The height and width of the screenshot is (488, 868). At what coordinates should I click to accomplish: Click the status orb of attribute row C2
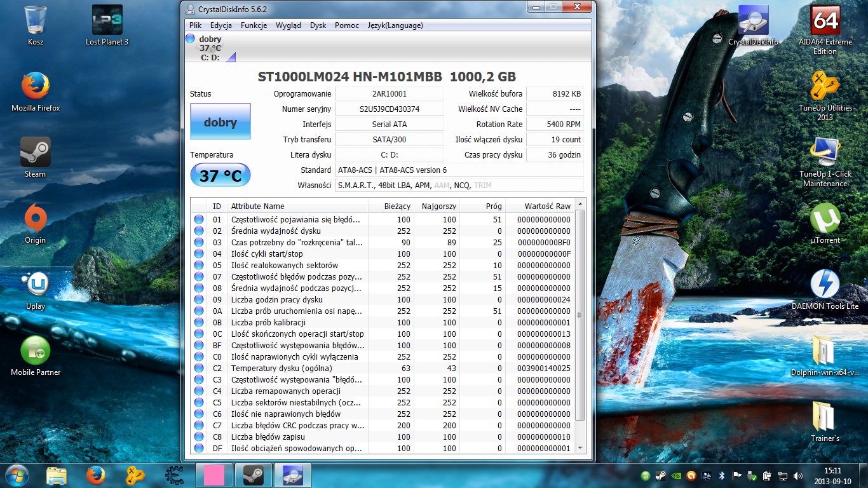pos(199,368)
